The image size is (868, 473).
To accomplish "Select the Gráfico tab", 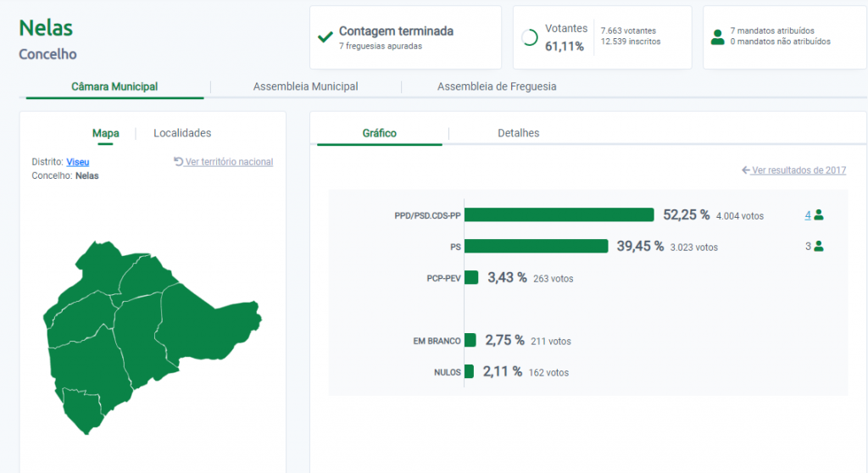I will [x=379, y=133].
